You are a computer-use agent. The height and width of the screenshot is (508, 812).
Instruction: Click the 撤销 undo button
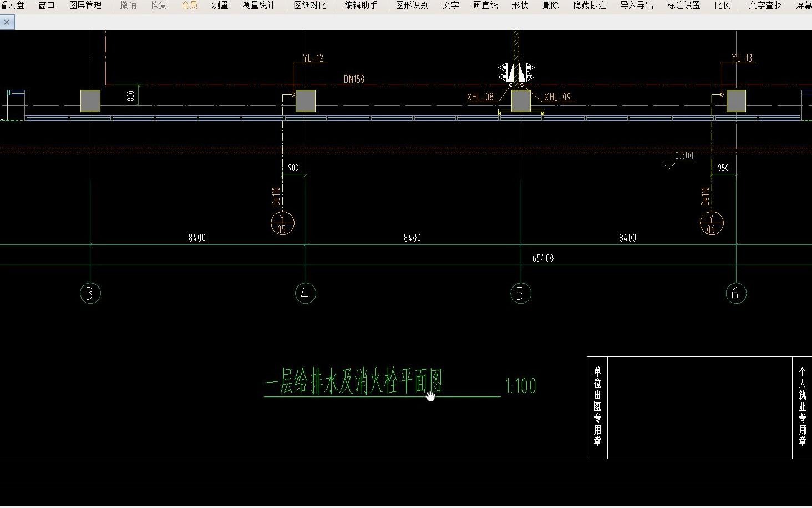pos(128,6)
